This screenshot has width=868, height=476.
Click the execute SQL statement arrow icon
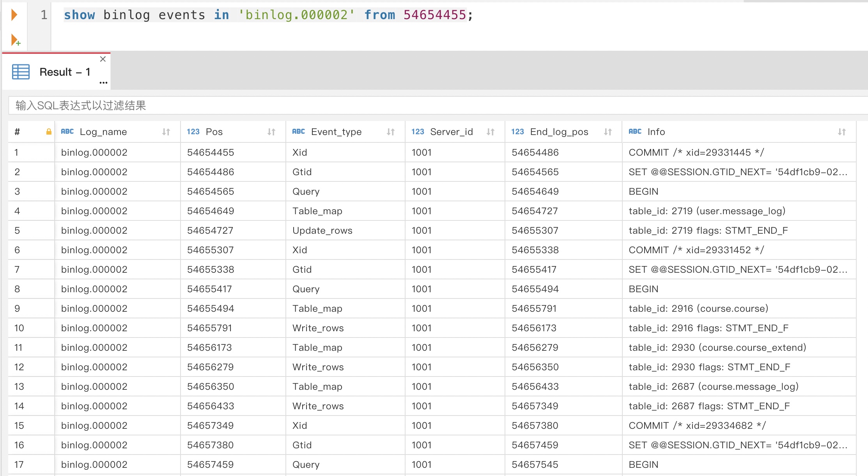[x=14, y=15]
